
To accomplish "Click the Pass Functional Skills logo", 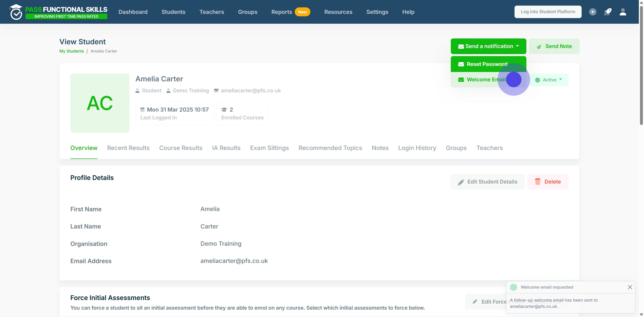I will coord(59,12).
